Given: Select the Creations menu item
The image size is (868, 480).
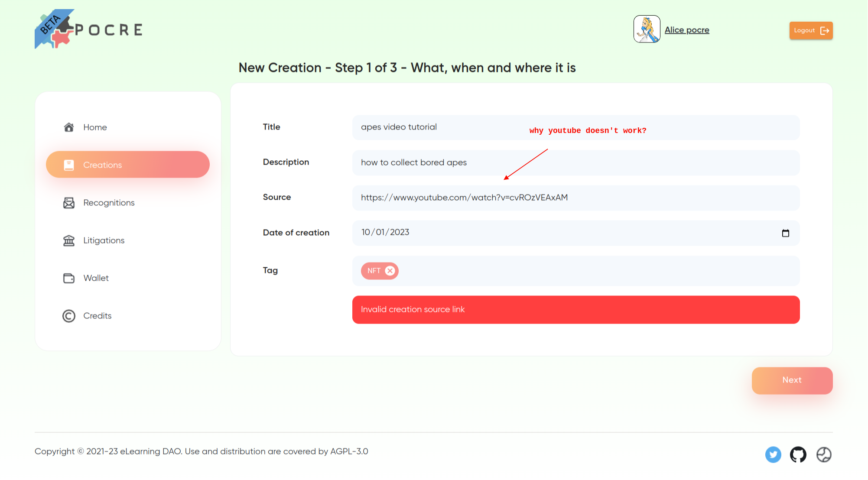Looking at the screenshot, I should 103,165.
